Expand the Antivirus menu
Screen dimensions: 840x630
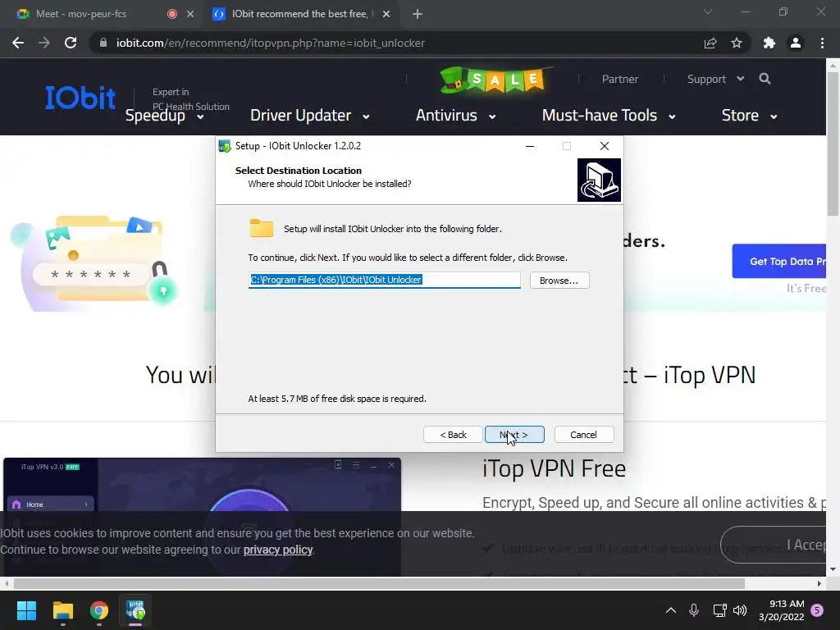(x=455, y=116)
